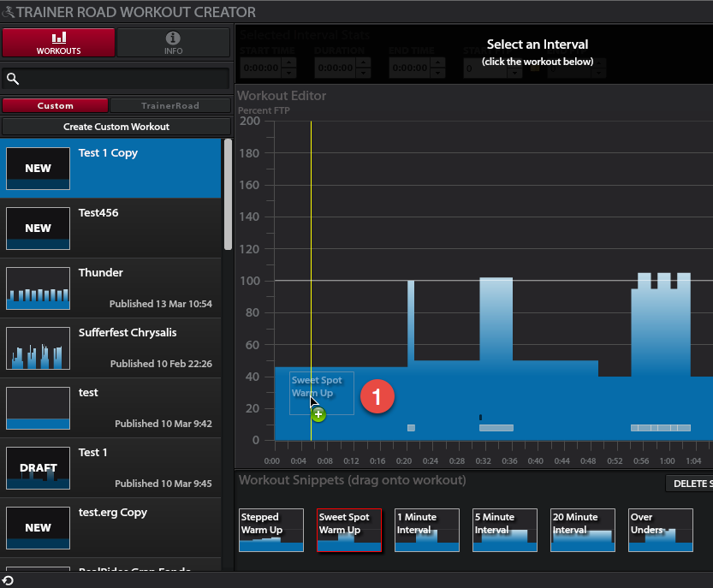This screenshot has height=588, width=713.
Task: Click the 'Sufferfest Chrysalis' title text
Action: (x=128, y=332)
